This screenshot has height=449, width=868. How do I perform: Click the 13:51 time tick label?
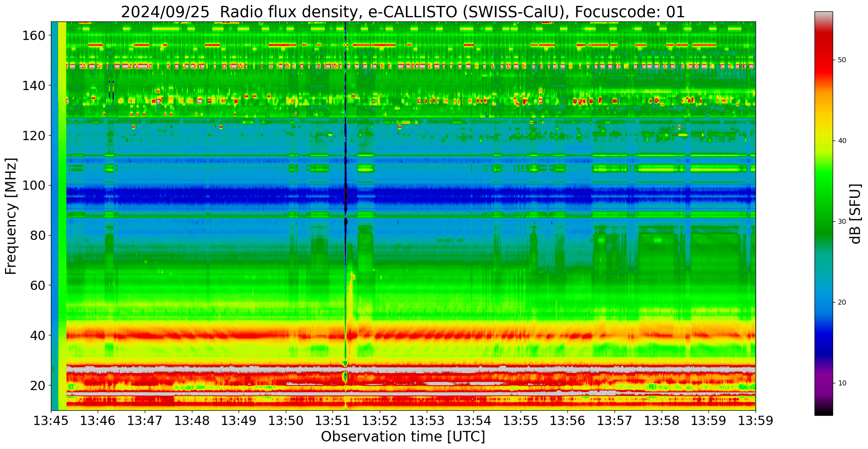(x=333, y=420)
